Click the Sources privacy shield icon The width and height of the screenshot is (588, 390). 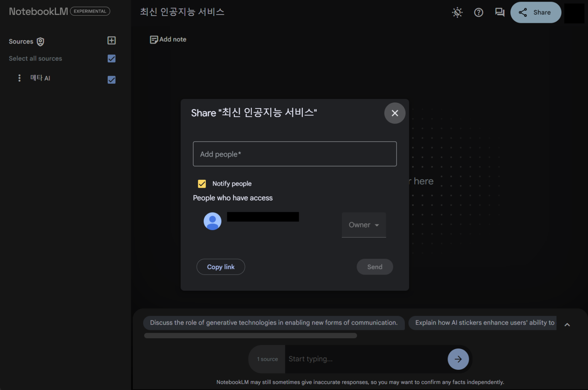pyautogui.click(x=40, y=42)
